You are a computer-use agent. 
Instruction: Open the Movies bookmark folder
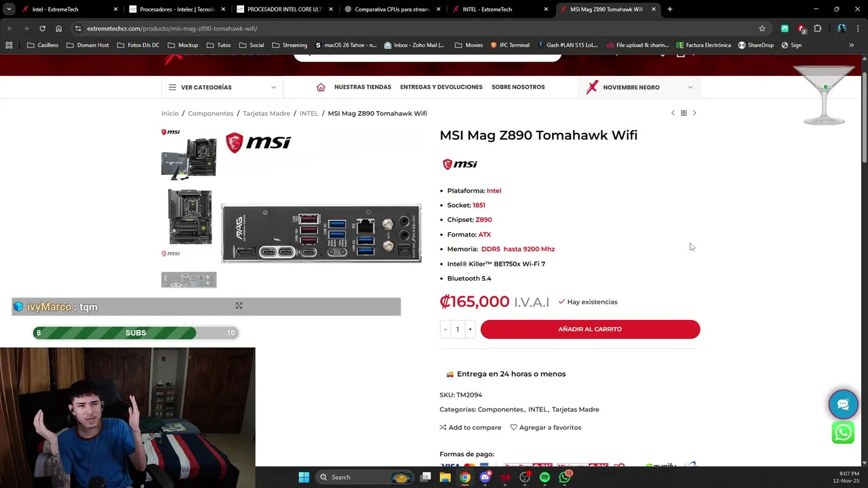tap(469, 45)
